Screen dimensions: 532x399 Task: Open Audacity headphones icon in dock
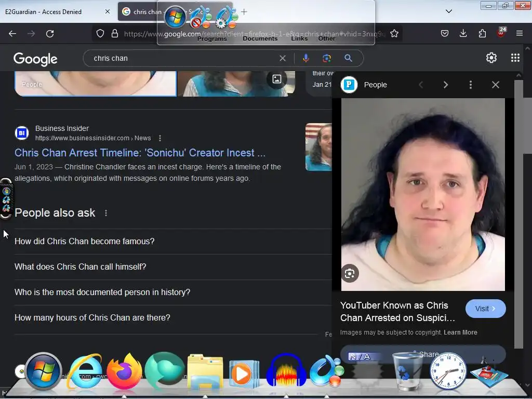tap(286, 371)
